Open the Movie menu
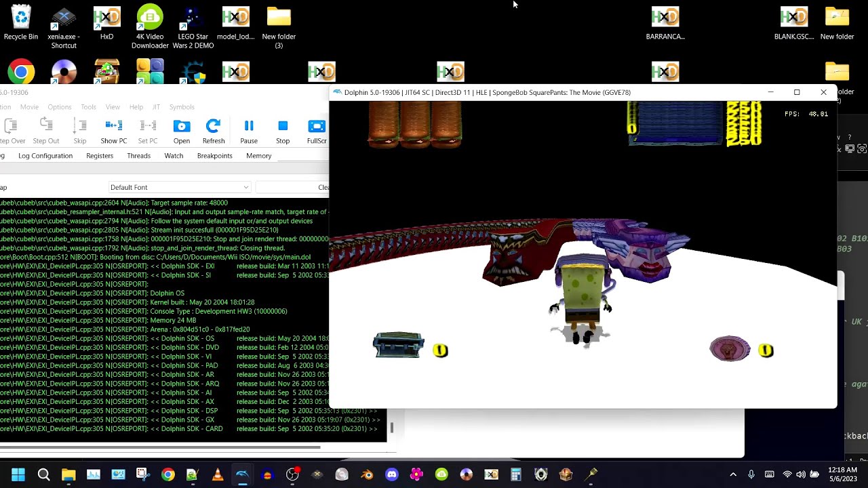 29,107
